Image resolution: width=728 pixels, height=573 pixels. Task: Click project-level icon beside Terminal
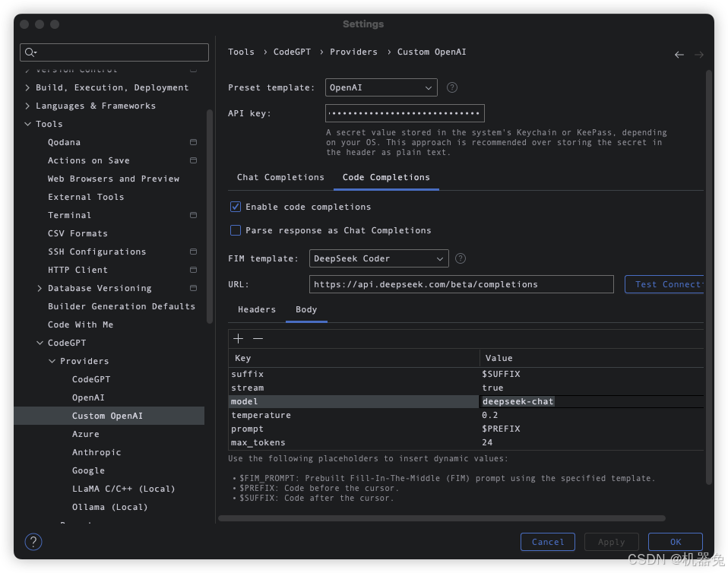(193, 215)
